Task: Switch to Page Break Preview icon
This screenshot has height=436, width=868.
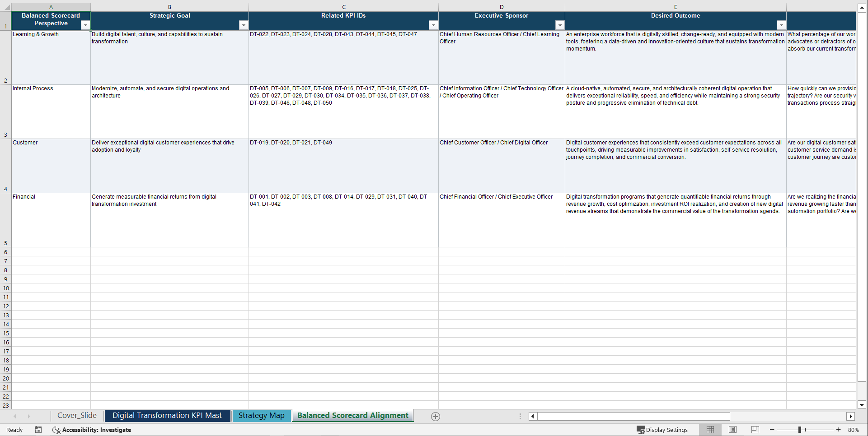Action: click(755, 430)
